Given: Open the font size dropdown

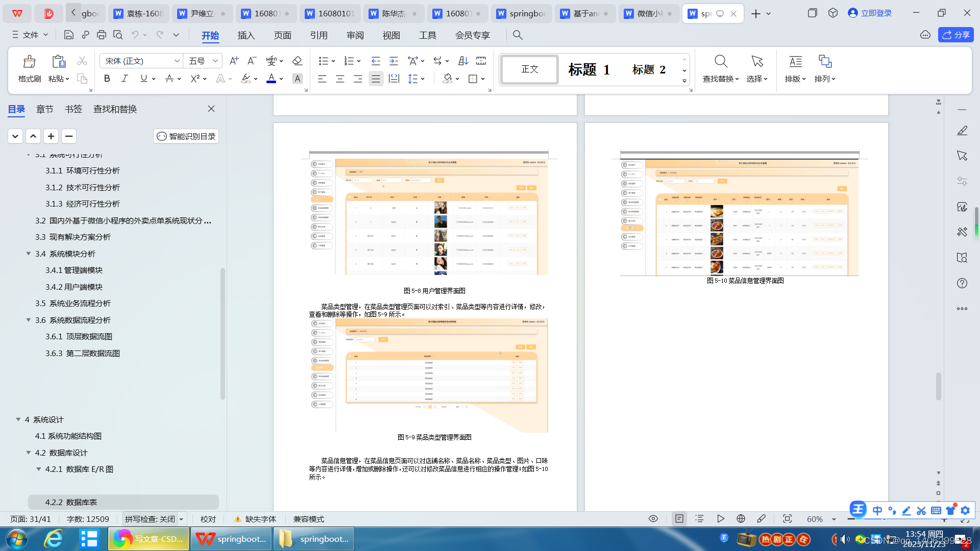Looking at the screenshot, I should click(215, 61).
